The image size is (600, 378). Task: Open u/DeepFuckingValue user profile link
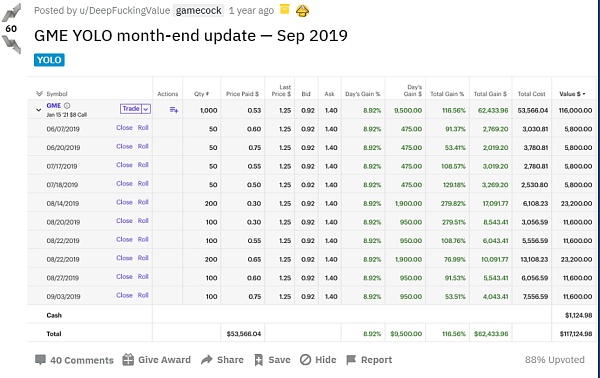click(x=124, y=11)
